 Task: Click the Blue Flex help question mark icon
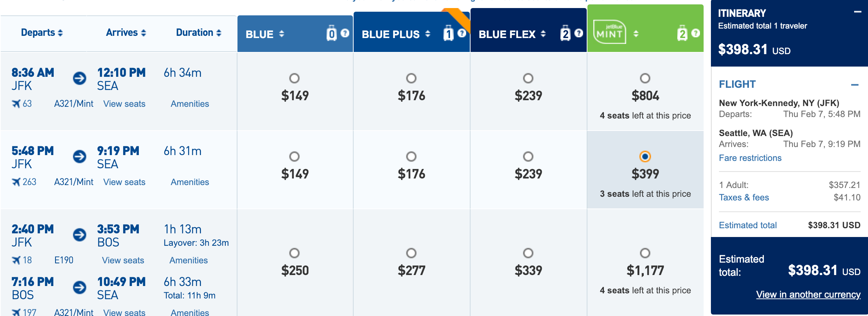[x=579, y=33]
